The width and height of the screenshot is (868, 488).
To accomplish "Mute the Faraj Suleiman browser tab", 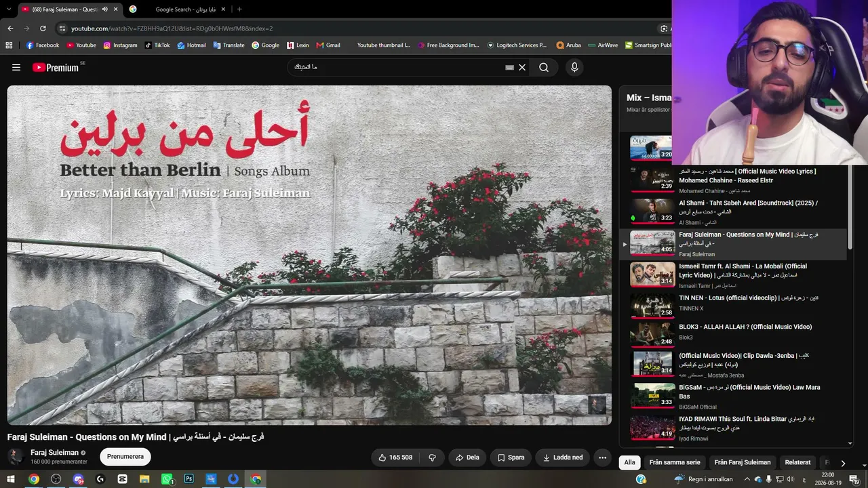I will tap(104, 9).
